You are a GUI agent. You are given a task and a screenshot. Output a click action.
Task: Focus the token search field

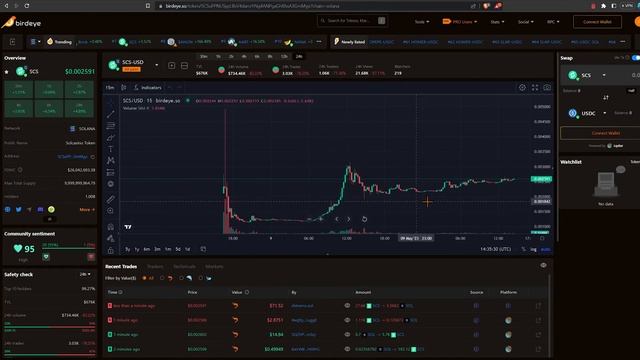click(x=353, y=20)
